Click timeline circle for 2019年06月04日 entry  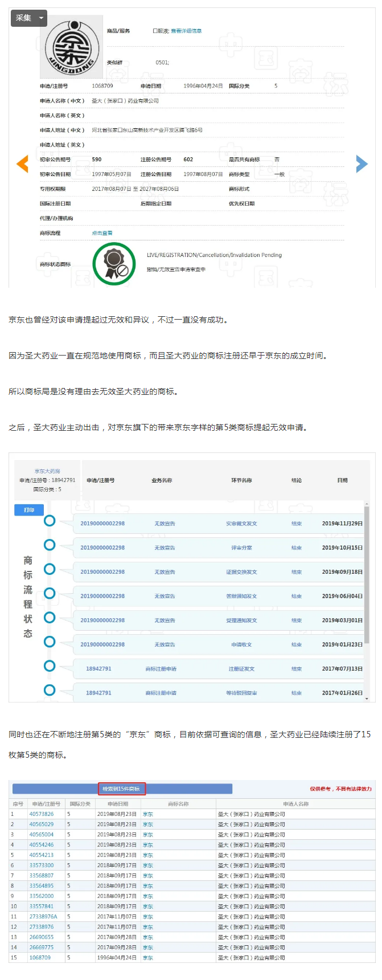click(x=50, y=593)
